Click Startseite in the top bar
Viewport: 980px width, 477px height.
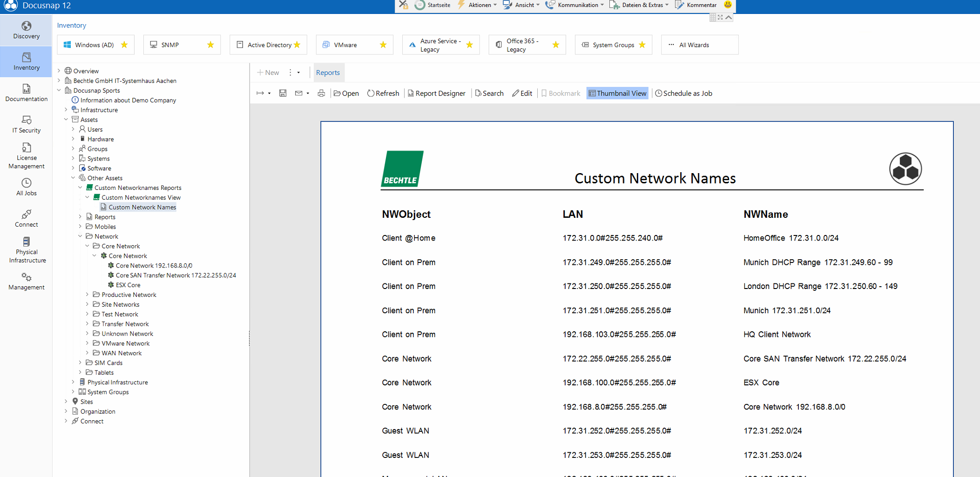(x=433, y=5)
